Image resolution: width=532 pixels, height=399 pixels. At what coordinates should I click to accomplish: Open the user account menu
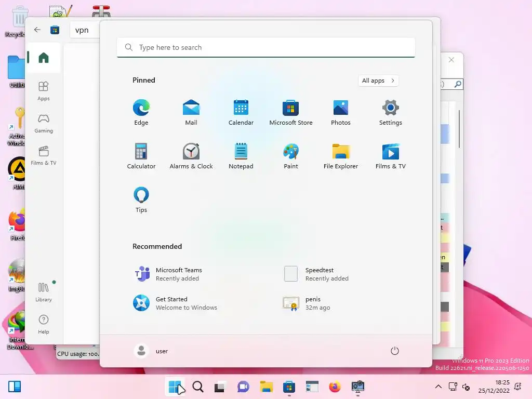tap(151, 351)
